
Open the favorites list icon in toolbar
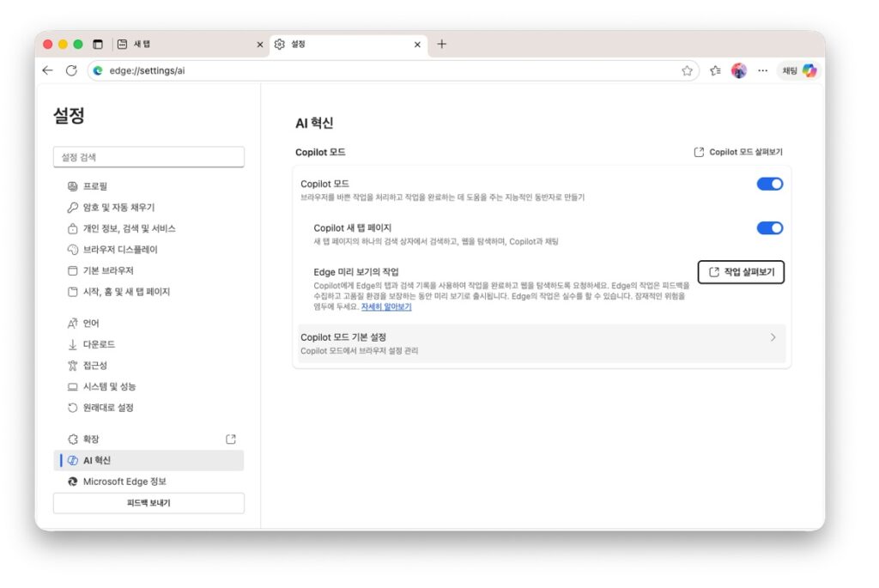click(x=715, y=71)
